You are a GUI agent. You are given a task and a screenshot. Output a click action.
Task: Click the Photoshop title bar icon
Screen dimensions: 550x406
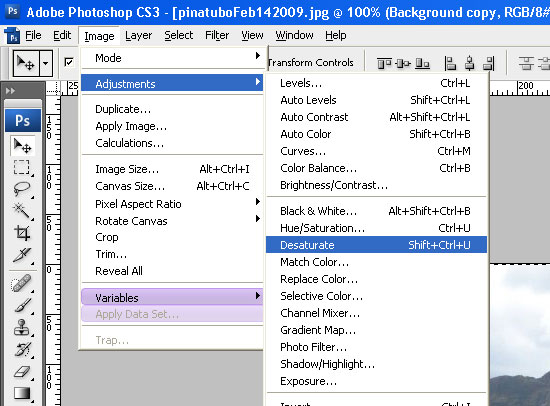point(12,11)
